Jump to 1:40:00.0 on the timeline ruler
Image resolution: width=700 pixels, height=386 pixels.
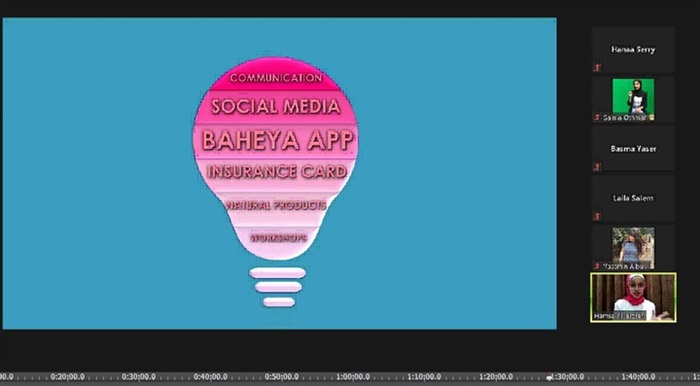pyautogui.click(x=638, y=377)
